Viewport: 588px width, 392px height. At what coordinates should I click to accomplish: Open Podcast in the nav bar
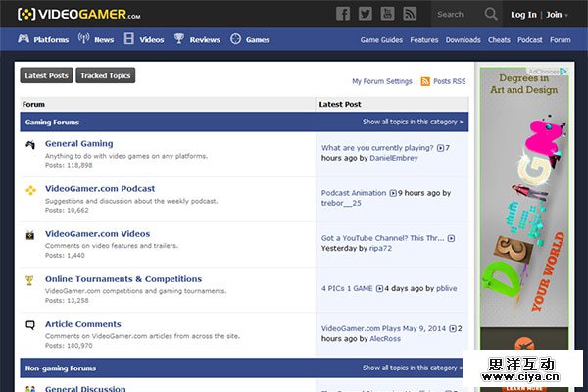click(530, 40)
